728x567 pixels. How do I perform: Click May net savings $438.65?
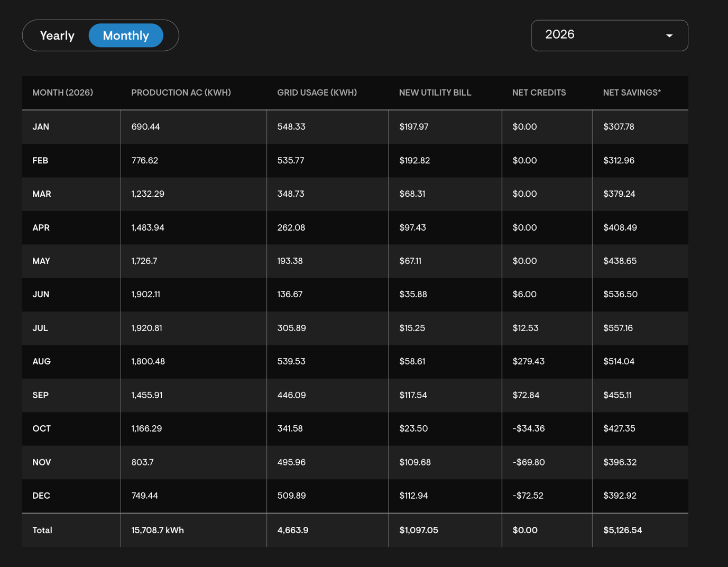click(620, 261)
